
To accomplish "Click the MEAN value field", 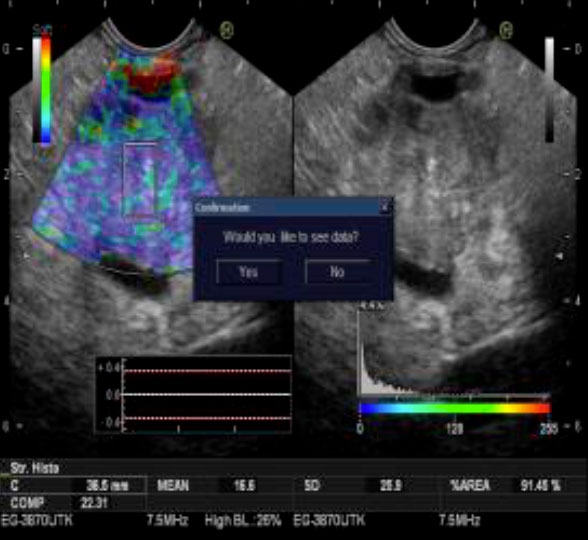I will pos(244,486).
